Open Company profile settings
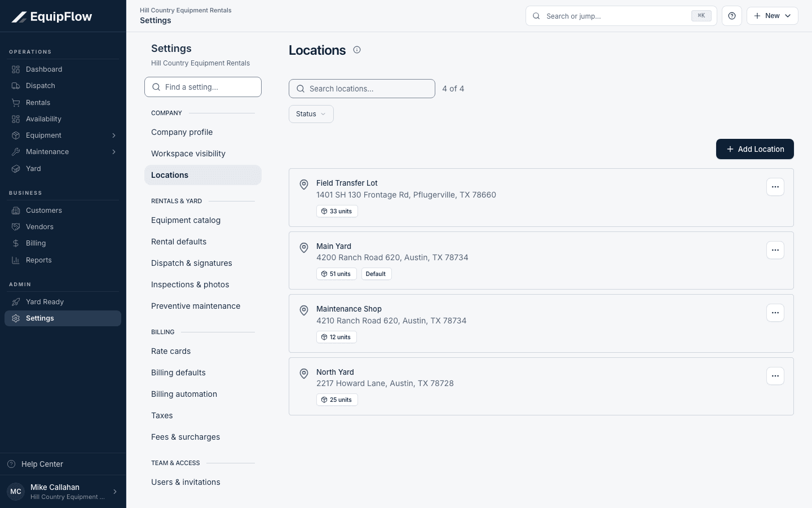Viewport: 812px width, 508px height. pyautogui.click(x=203, y=132)
